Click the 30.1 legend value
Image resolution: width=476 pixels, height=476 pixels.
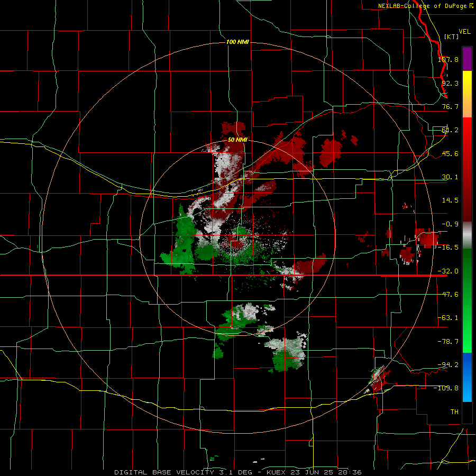450,177
